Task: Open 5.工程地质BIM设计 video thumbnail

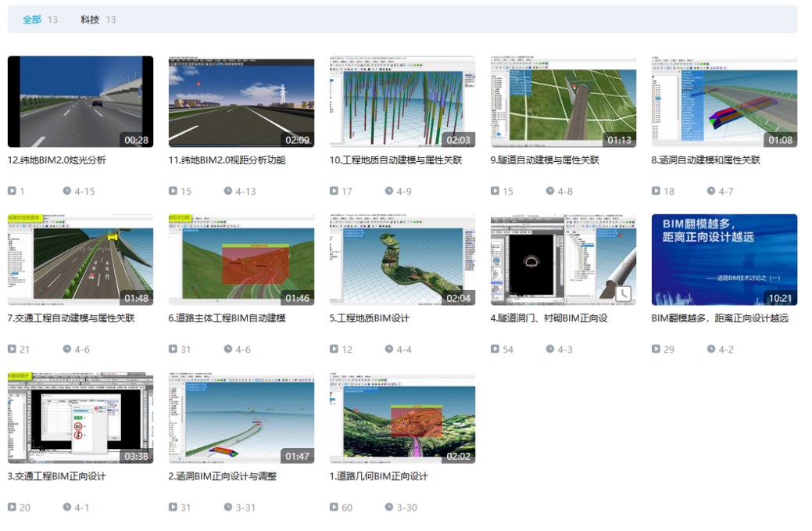Action: [x=402, y=260]
